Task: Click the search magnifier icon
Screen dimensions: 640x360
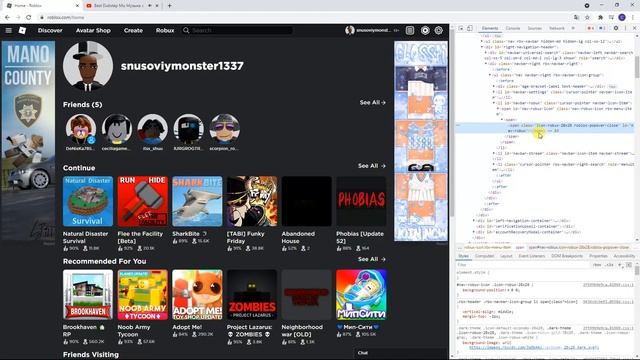Action: (x=186, y=30)
